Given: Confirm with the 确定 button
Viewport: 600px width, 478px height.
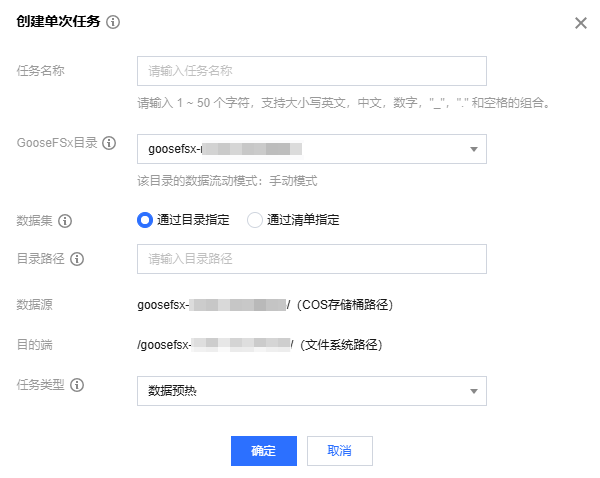Looking at the screenshot, I should pos(264,451).
